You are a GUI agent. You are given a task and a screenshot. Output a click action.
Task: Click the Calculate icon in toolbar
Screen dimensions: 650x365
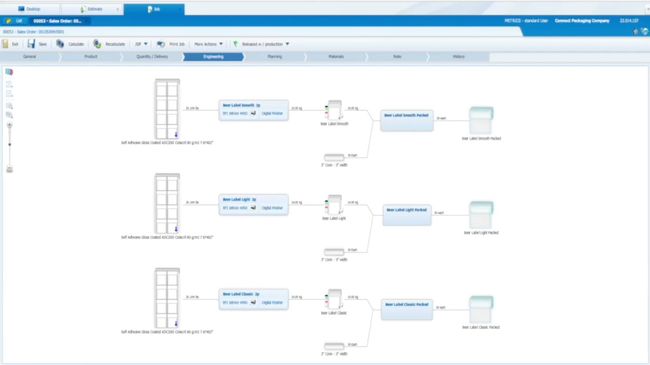[x=60, y=44]
